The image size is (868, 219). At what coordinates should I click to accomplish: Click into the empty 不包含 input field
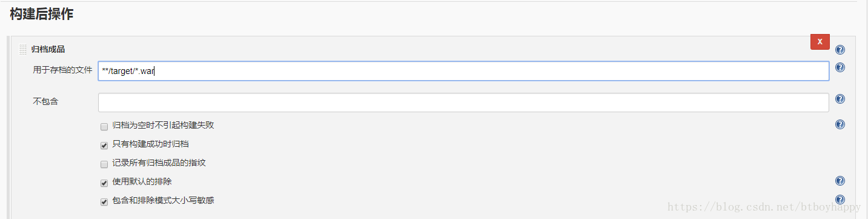[x=463, y=102]
